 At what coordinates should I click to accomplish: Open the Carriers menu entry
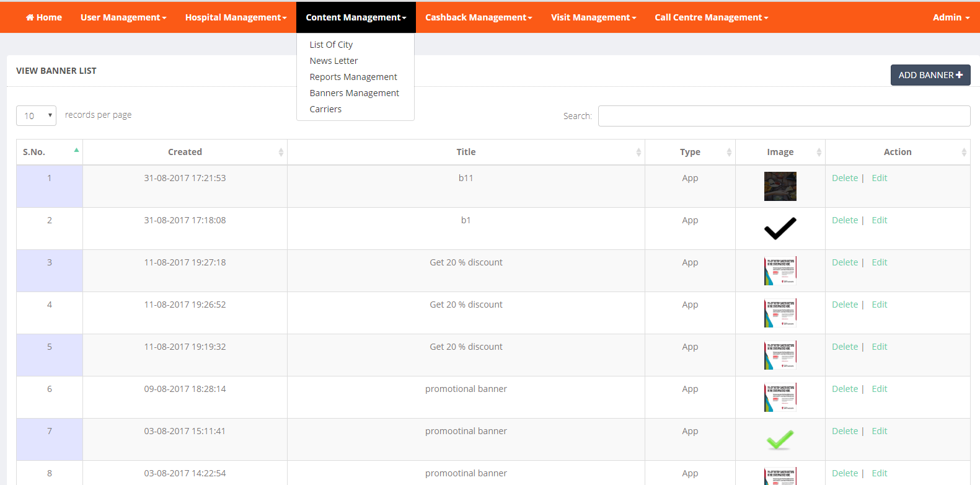[325, 109]
